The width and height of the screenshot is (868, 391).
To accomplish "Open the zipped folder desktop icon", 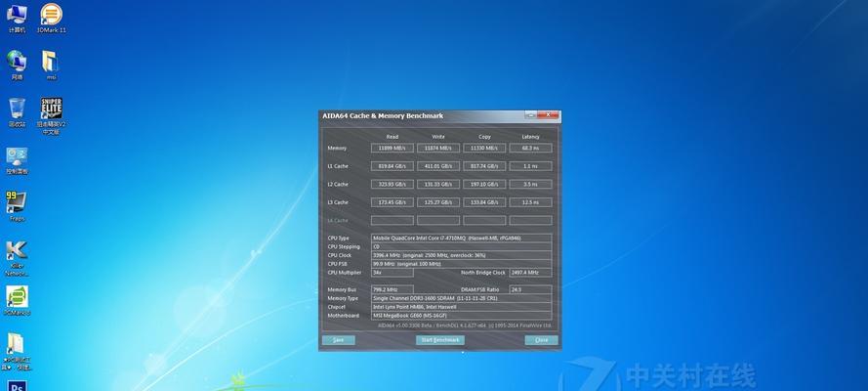I will pos(16,352).
